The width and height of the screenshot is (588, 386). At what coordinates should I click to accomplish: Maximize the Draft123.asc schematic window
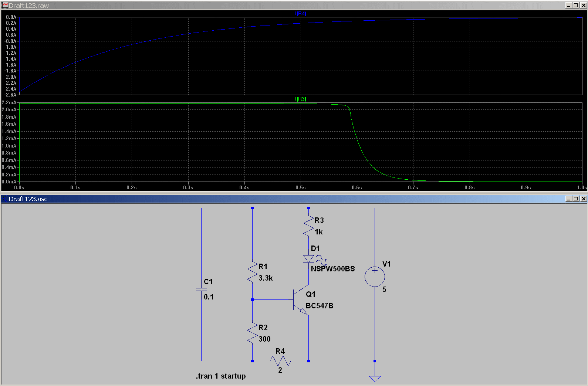click(576, 199)
